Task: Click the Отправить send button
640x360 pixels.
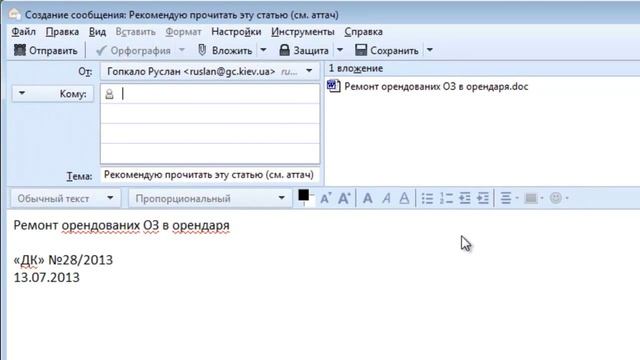Action: (x=45, y=51)
